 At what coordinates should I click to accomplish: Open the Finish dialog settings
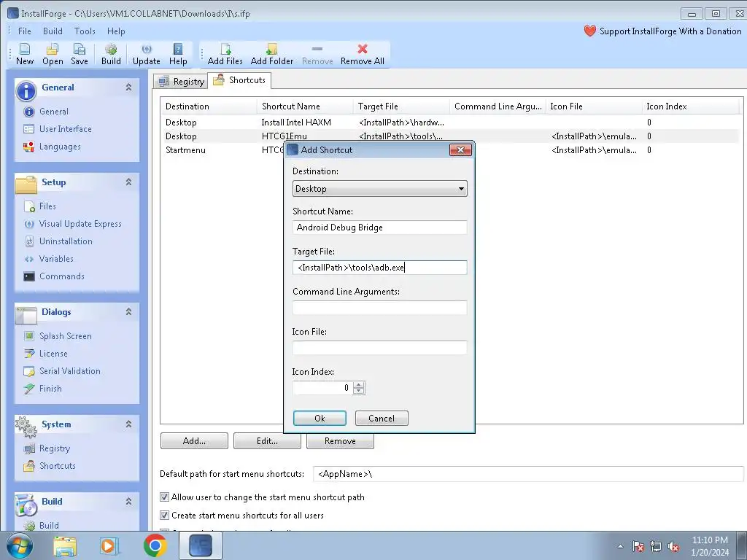(x=50, y=389)
